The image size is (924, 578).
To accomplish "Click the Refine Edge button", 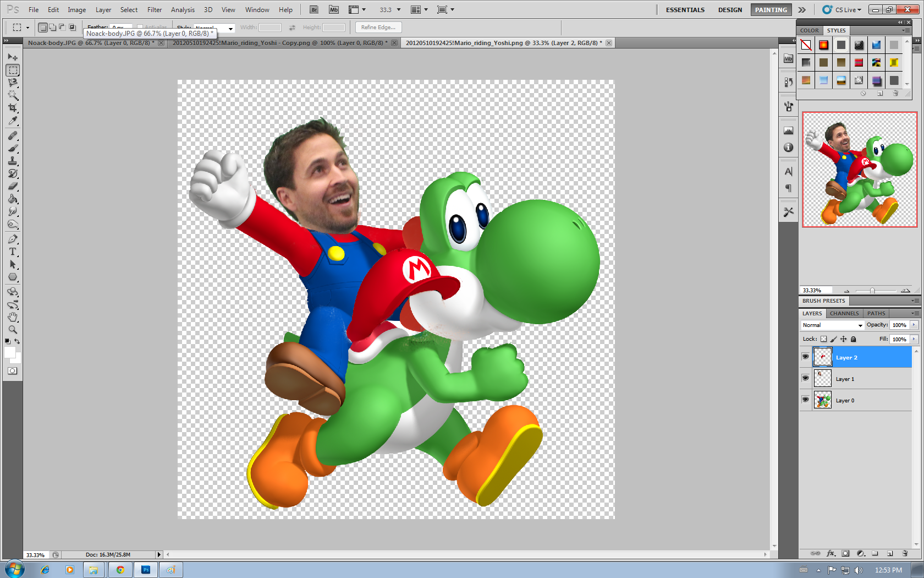I will pyautogui.click(x=378, y=28).
